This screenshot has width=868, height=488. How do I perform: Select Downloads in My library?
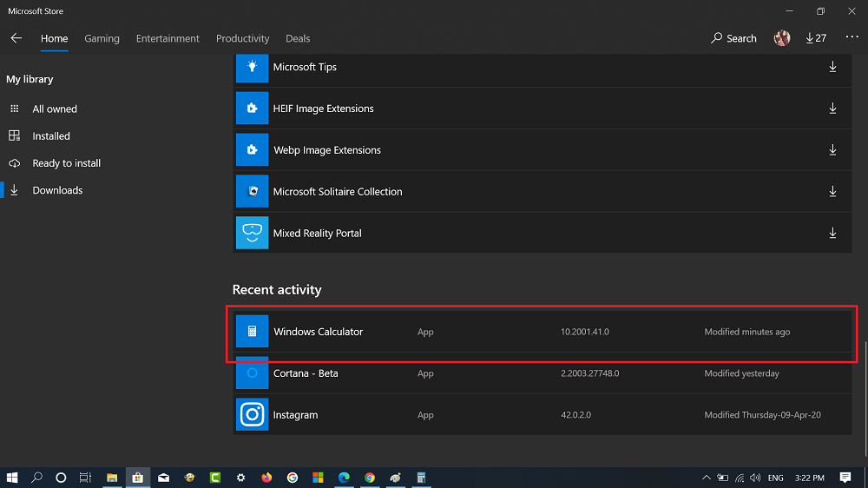point(57,190)
